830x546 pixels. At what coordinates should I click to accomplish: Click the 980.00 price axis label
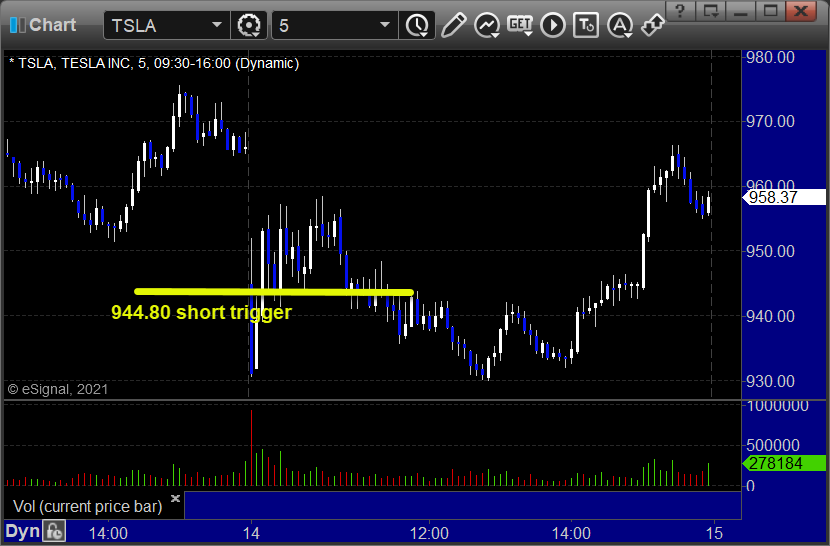pyautogui.click(x=770, y=57)
